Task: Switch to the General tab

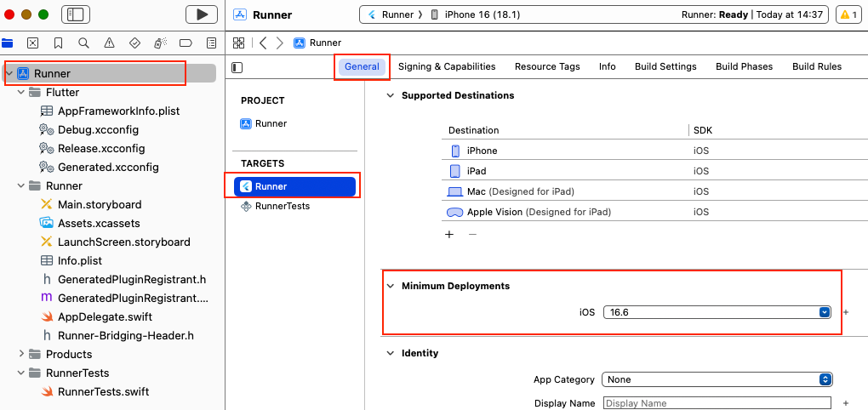Action: tap(362, 67)
